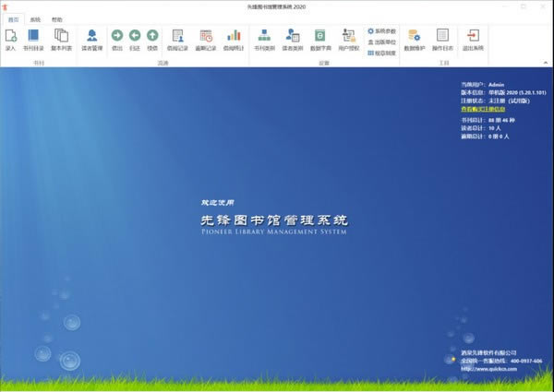This screenshot has width=554, height=392.
Task: Click the 读者总计 10 人 text
Action: pos(480,128)
